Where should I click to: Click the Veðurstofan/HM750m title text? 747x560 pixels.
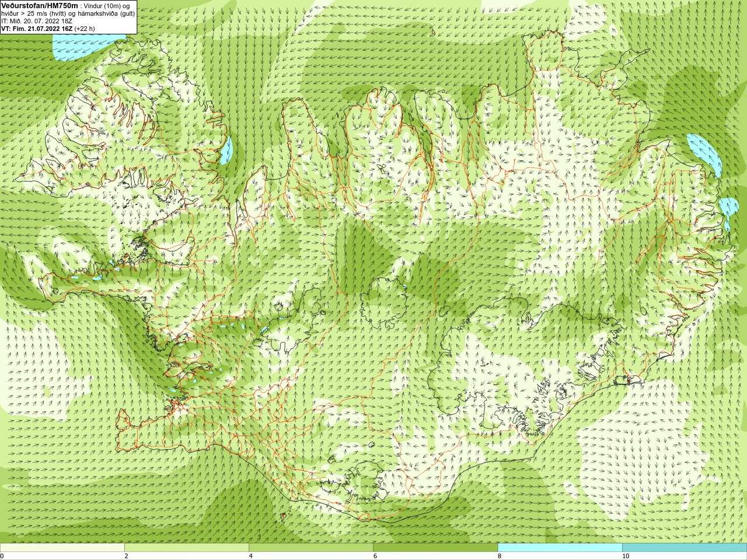pyautogui.click(x=40, y=5)
